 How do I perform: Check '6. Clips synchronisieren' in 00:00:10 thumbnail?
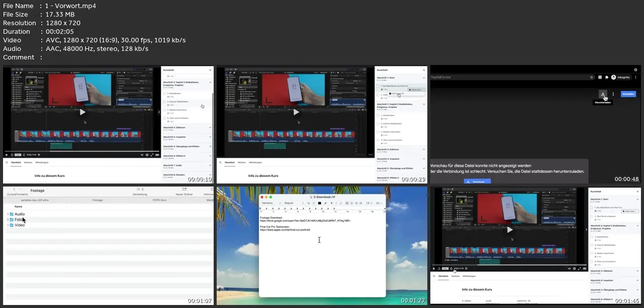click(x=164, y=118)
